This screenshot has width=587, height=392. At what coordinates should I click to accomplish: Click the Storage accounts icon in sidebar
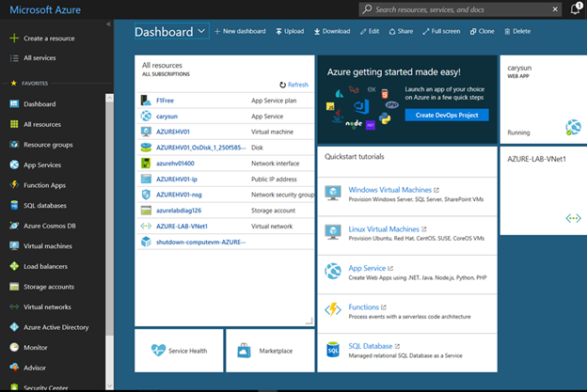[x=14, y=287]
